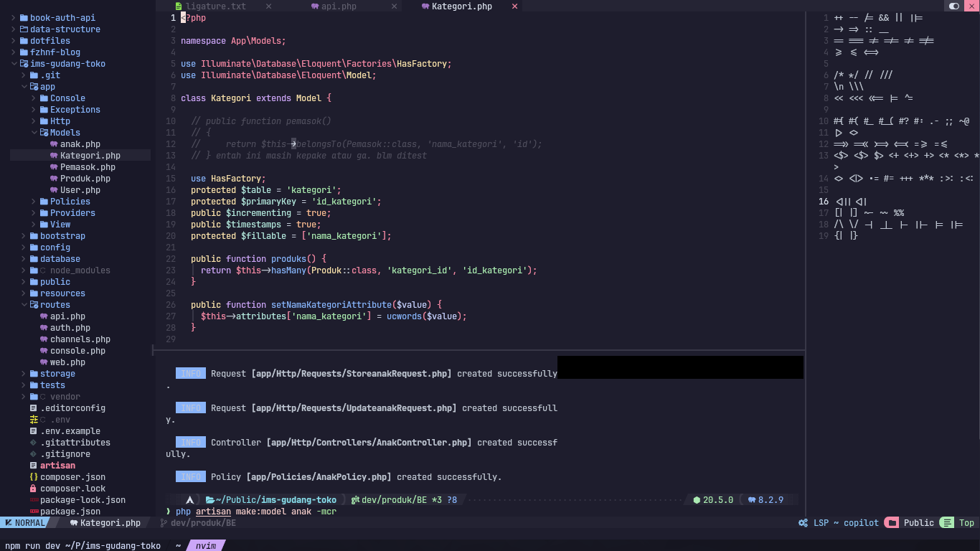Click the storage folder icon

pyautogui.click(x=34, y=374)
